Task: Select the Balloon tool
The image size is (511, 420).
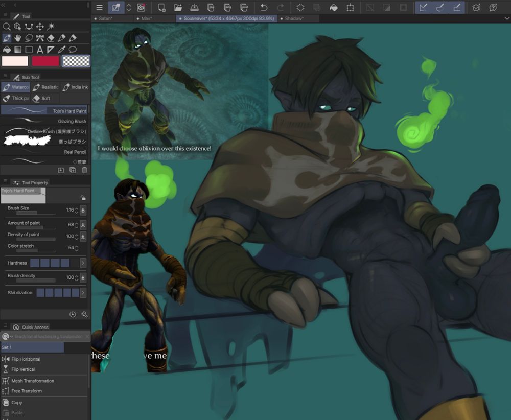Action: click(x=73, y=50)
